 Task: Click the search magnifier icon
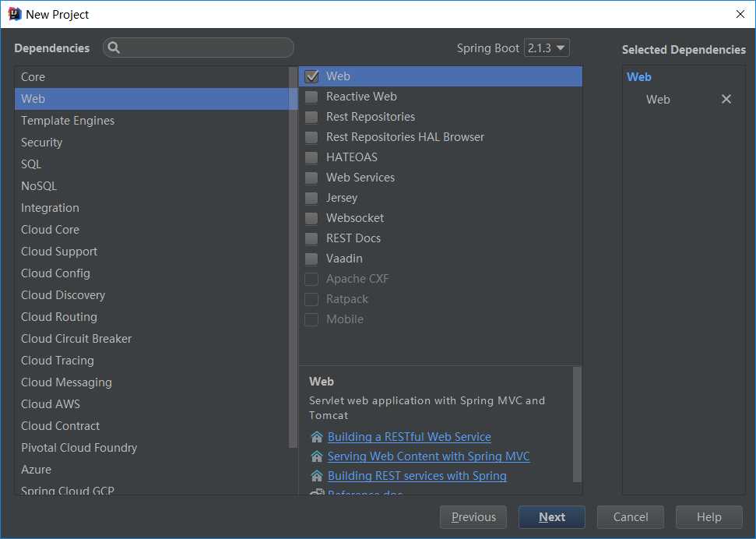pos(114,48)
